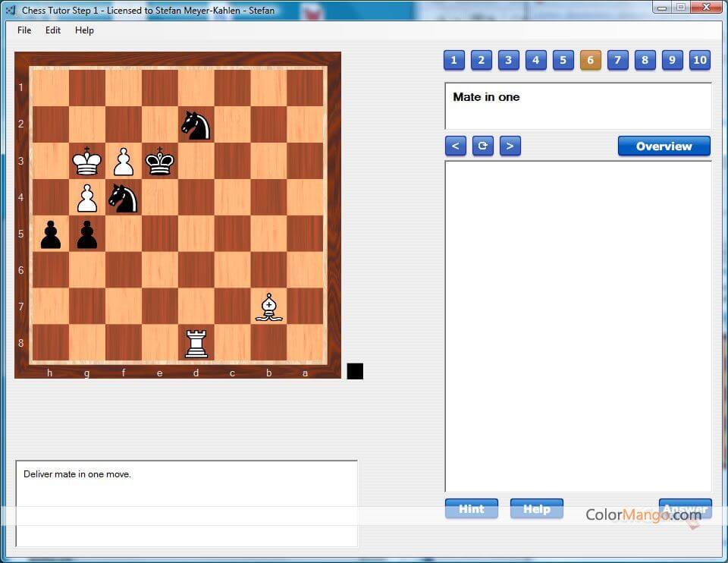Go to previous position with left arrow
Viewport: 728px width, 563px height.
pos(456,146)
